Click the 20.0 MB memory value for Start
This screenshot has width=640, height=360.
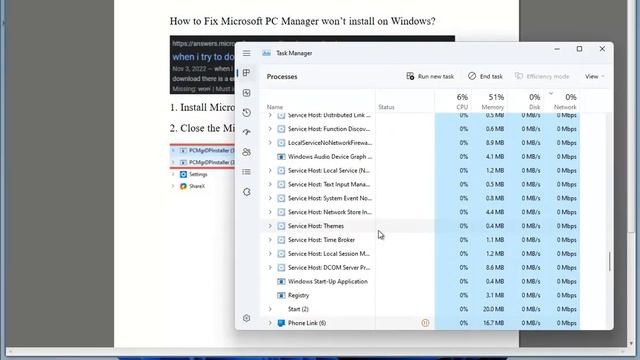(x=493, y=309)
